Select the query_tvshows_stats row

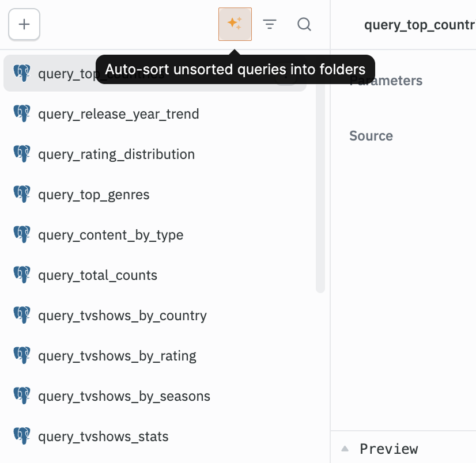pos(155,437)
